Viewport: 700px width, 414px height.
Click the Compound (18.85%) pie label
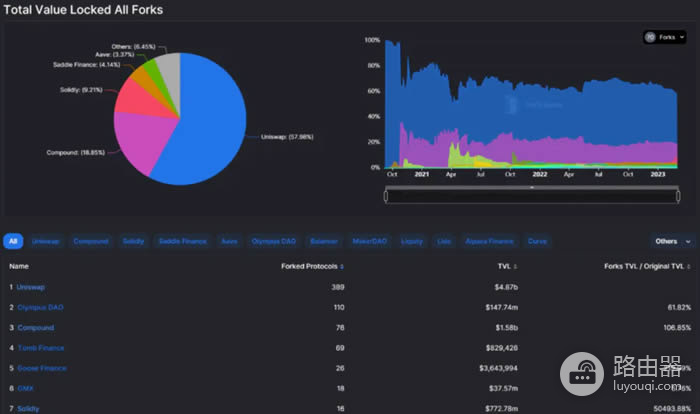75,153
